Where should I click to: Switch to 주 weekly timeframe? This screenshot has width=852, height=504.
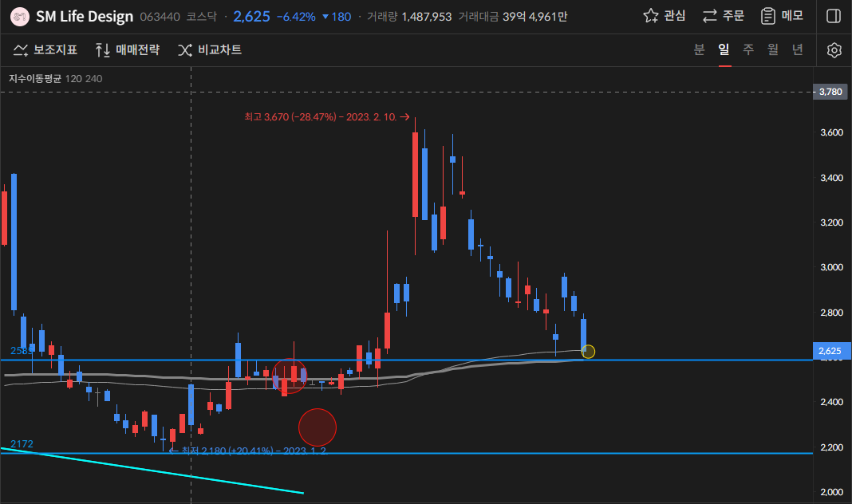[x=748, y=49]
